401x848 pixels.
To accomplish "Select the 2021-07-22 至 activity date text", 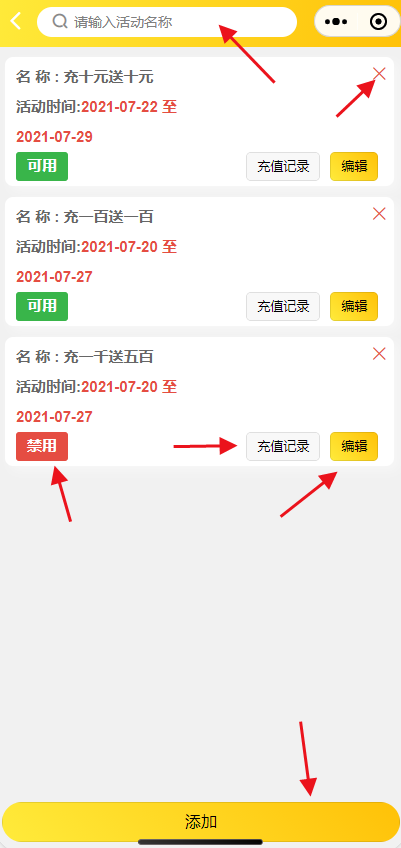I will coord(129,107).
